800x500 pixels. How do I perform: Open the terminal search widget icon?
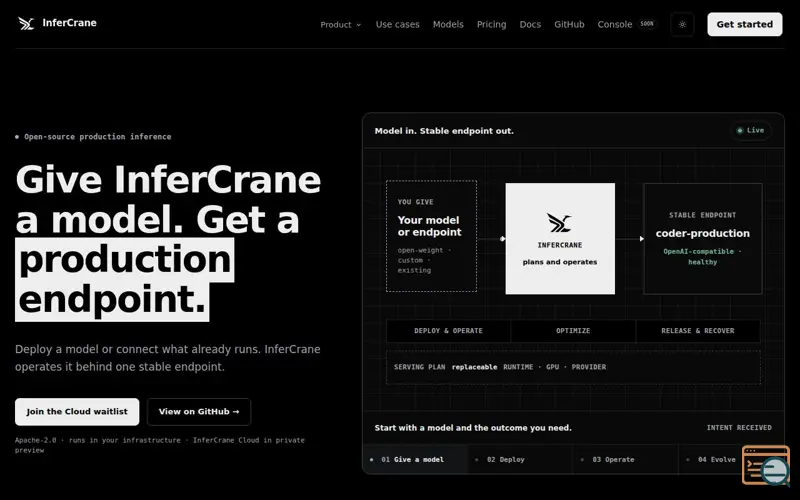coord(766,465)
